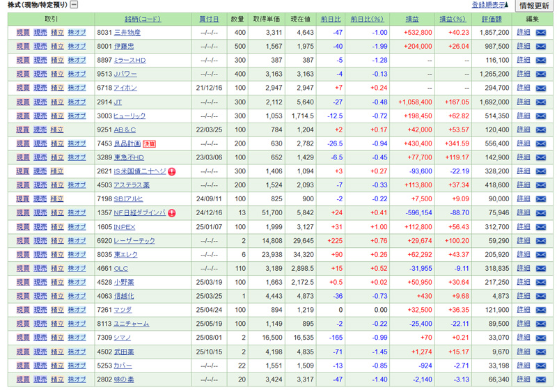Open the 東エレク stock name link
Viewport: 557px width, 392px height.
(125, 254)
